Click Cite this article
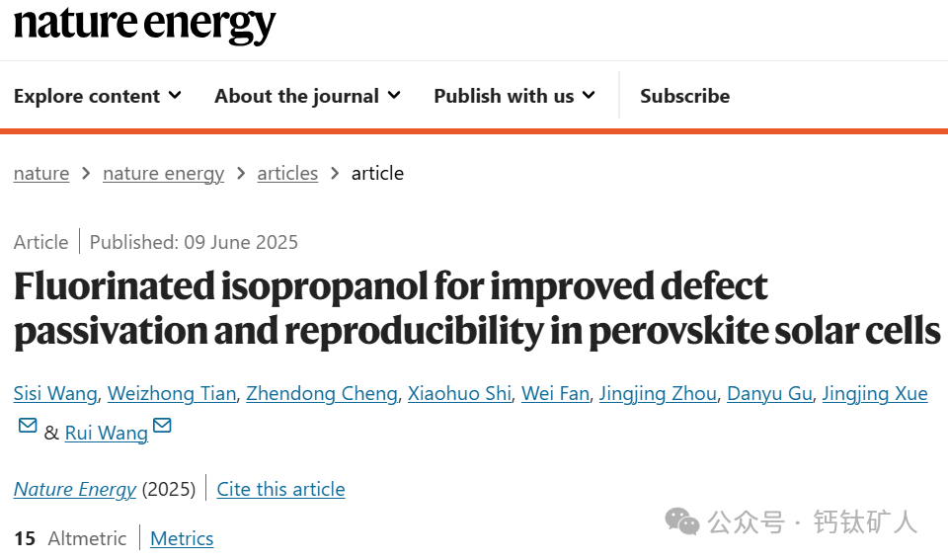Viewport: 948px width, 560px height. click(x=280, y=489)
